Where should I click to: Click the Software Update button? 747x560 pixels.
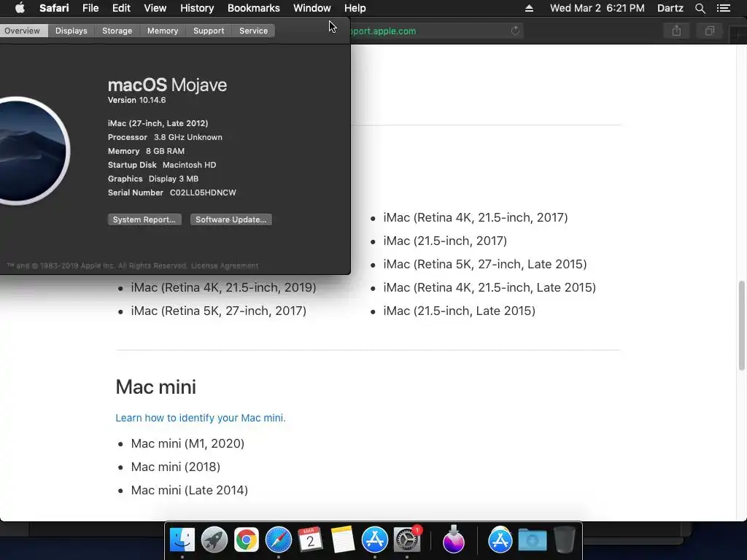tap(231, 219)
